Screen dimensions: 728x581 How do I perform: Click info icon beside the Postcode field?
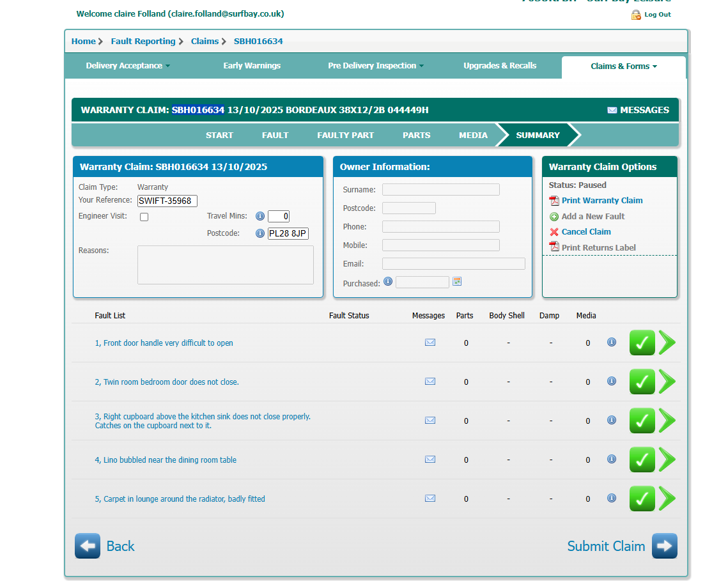[x=260, y=233]
